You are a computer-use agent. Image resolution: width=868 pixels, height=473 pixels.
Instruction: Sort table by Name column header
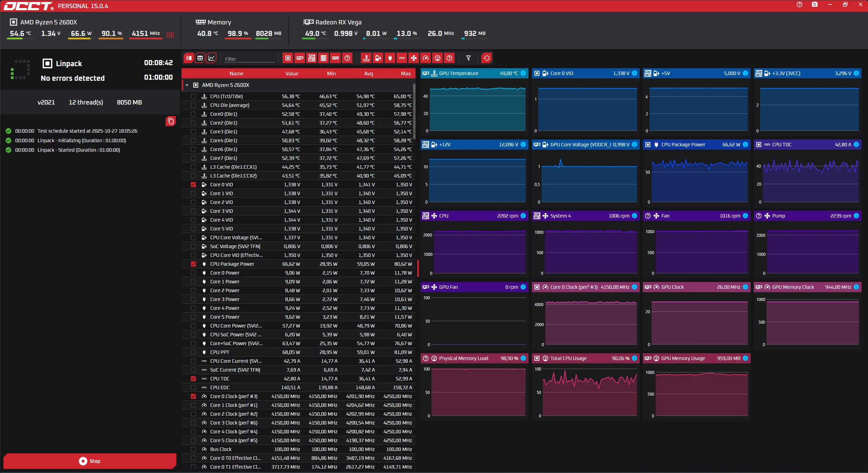click(x=236, y=74)
